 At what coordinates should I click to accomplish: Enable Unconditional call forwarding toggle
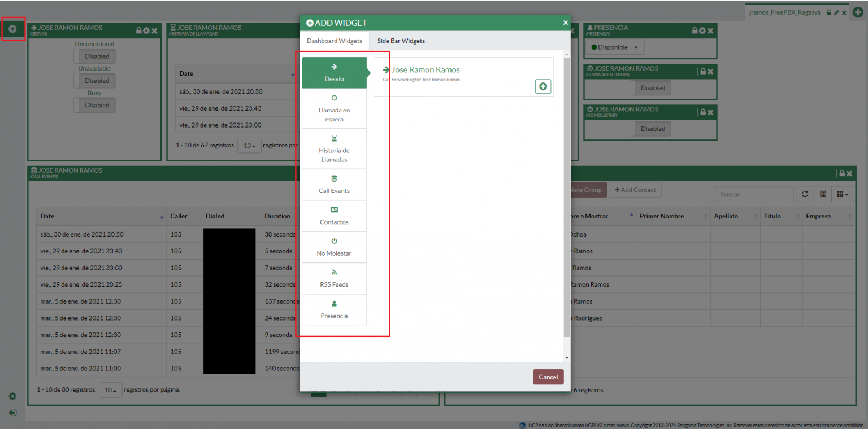tap(94, 56)
